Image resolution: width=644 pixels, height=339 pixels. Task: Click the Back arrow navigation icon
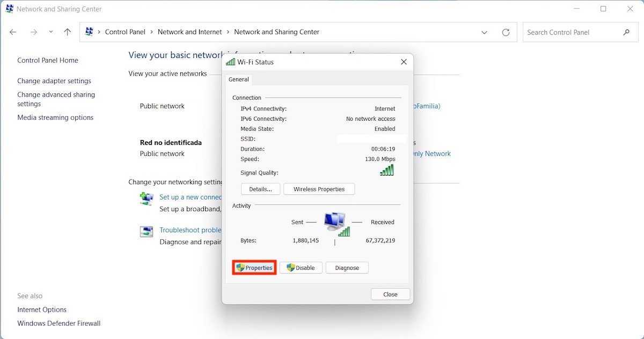pyautogui.click(x=13, y=32)
